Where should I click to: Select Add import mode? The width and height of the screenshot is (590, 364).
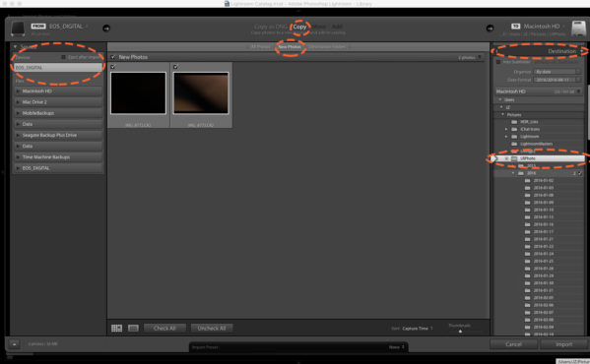[337, 27]
